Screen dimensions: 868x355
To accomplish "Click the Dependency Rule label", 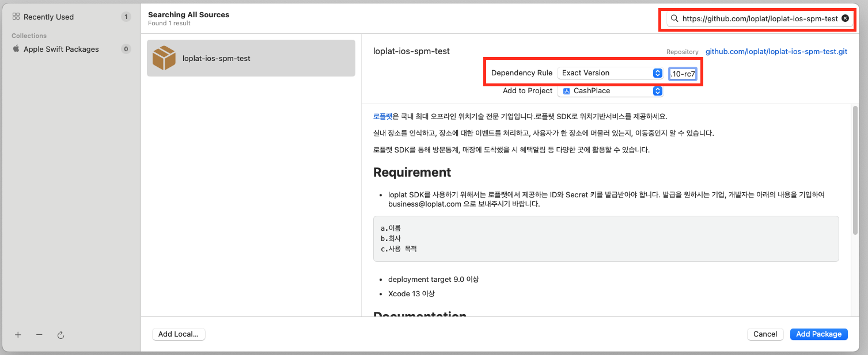I will click(522, 73).
